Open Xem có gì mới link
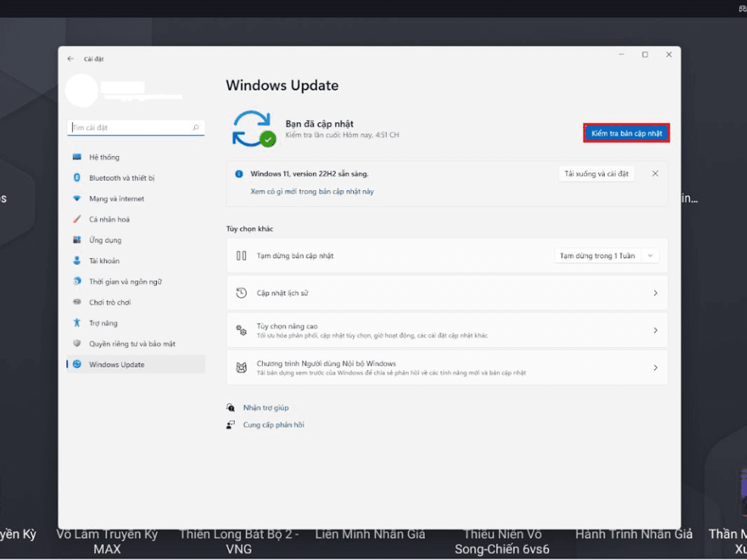 click(x=311, y=192)
